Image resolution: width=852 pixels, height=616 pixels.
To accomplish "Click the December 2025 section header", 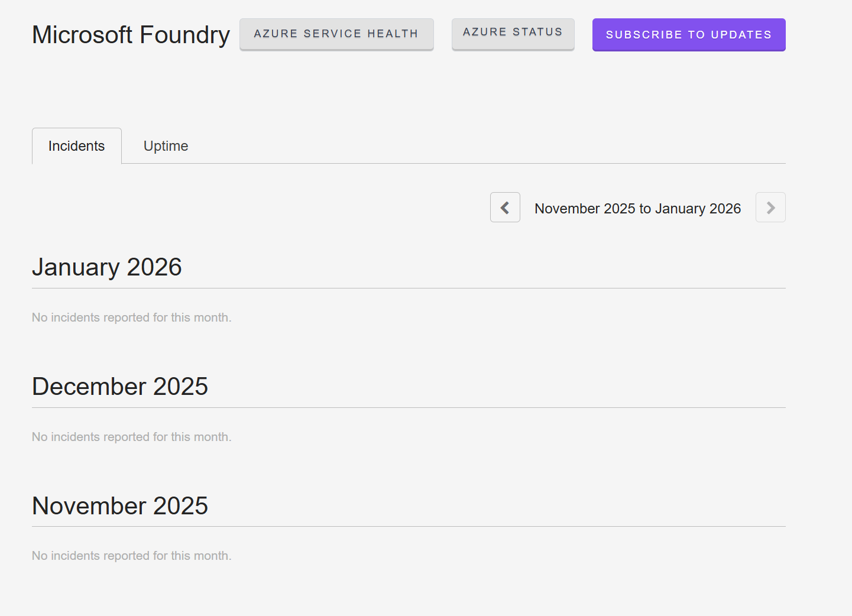I will tap(119, 387).
